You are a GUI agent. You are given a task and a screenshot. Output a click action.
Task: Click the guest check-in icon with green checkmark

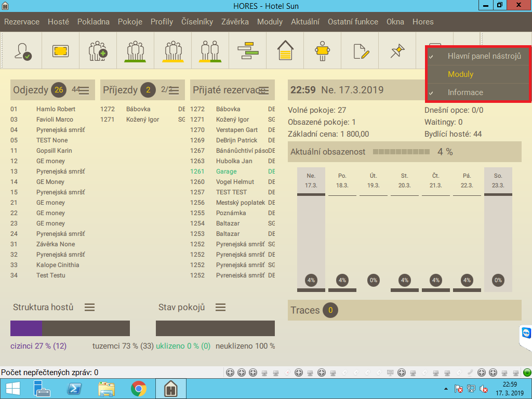tap(23, 51)
